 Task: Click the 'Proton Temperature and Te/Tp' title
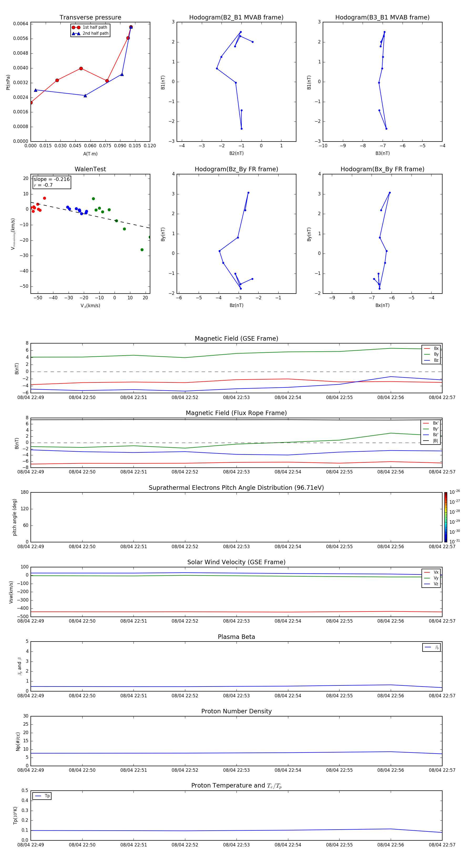point(236,786)
